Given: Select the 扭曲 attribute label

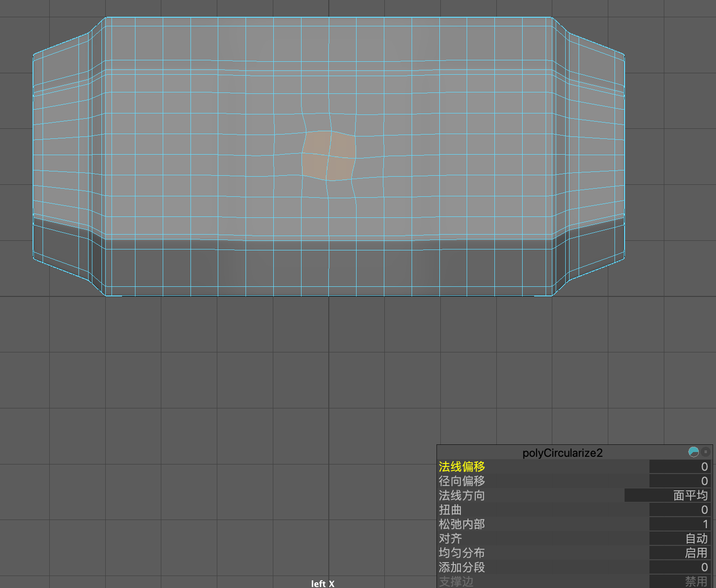Looking at the screenshot, I should click(450, 509).
